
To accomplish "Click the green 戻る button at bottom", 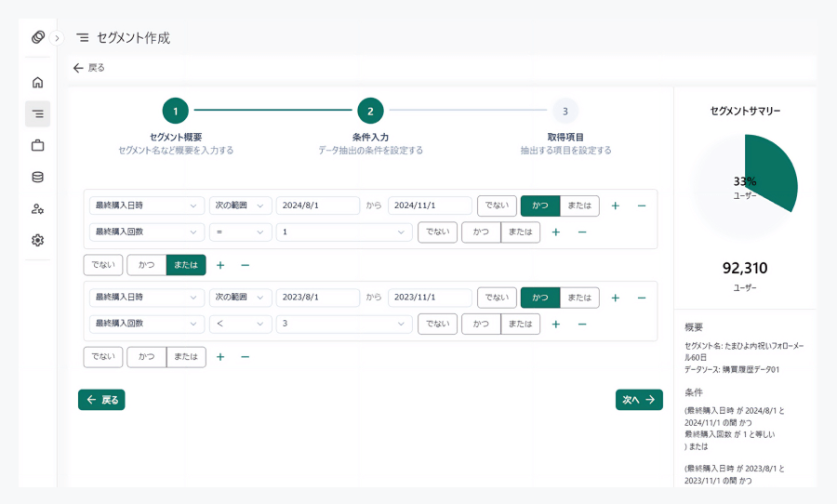I will (x=101, y=400).
